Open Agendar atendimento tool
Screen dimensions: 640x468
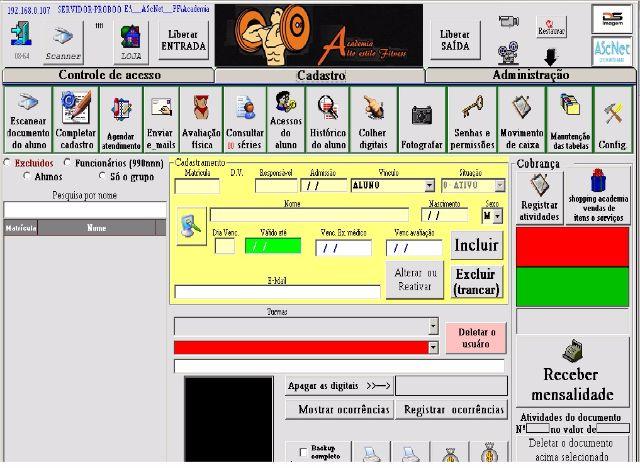click(x=121, y=120)
